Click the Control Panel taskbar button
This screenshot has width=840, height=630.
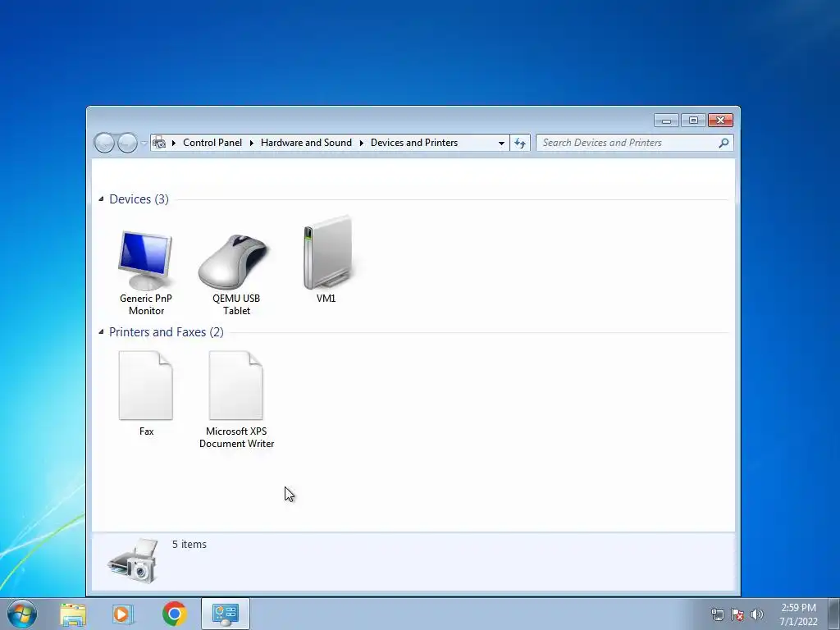226,614
